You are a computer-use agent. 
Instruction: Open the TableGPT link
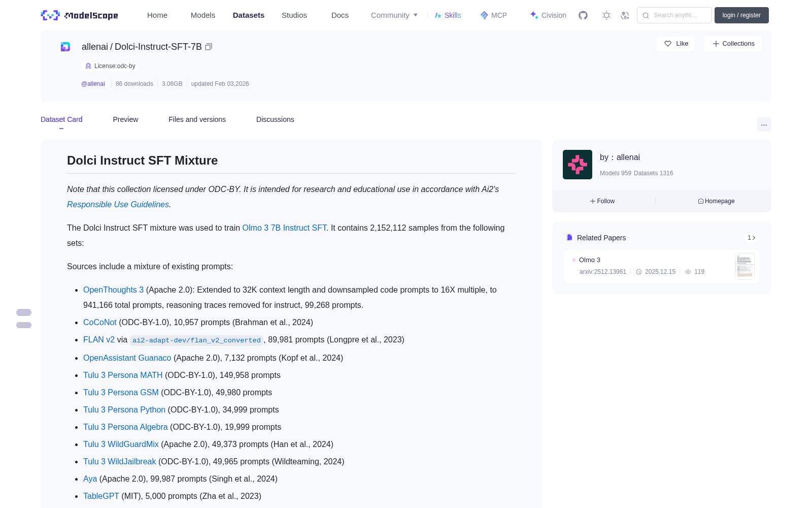(x=101, y=496)
